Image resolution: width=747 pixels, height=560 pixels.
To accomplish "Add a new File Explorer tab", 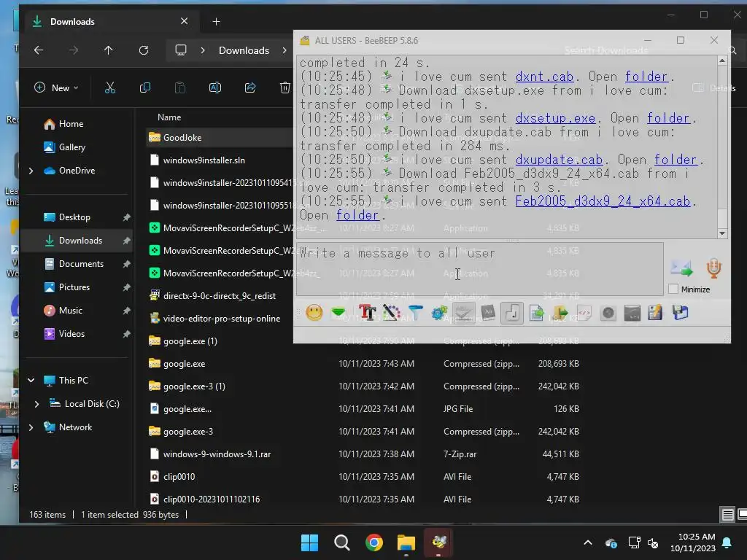I will [x=216, y=21].
